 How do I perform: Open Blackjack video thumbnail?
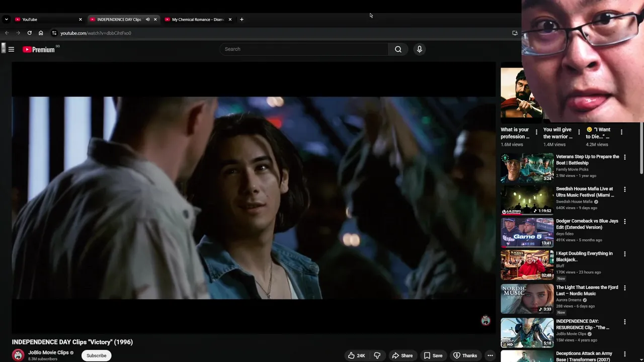[527, 264]
